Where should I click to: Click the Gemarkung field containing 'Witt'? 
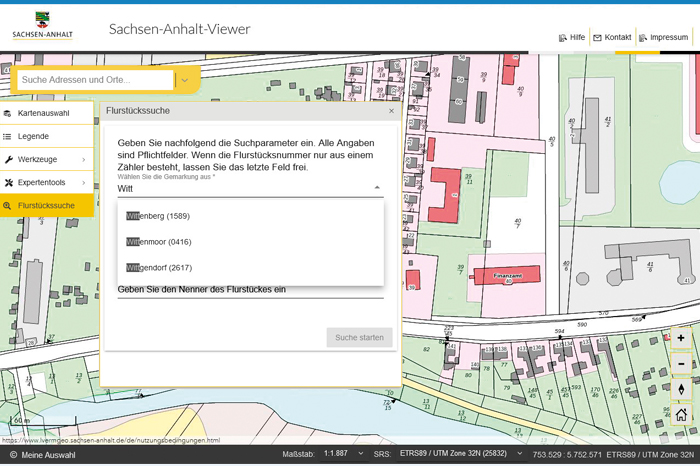click(x=250, y=189)
